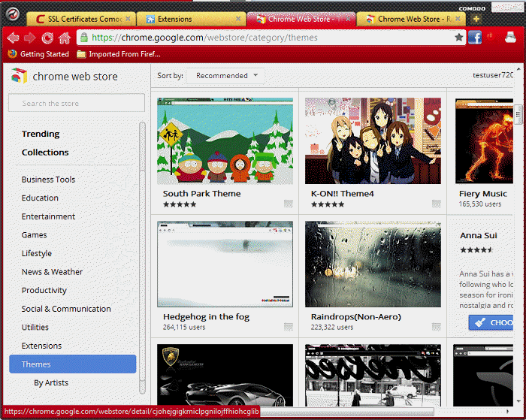The width and height of the screenshot is (526, 420).
Task: Click the Firefox icon on Getting Started bookmark
Action: click(x=12, y=53)
